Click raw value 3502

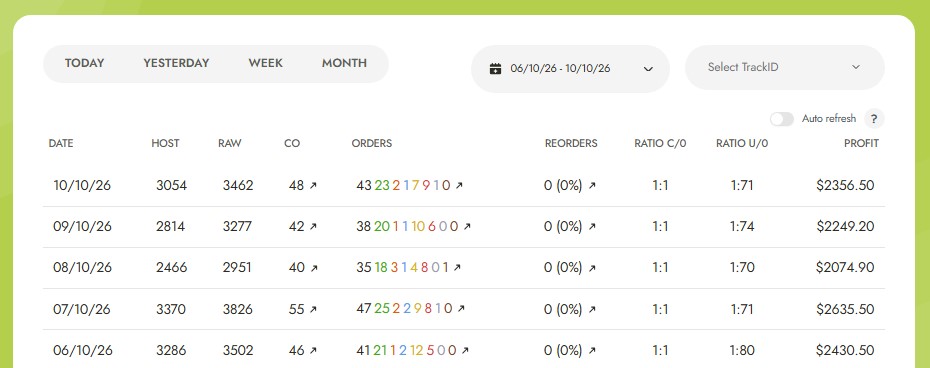pyautogui.click(x=238, y=351)
